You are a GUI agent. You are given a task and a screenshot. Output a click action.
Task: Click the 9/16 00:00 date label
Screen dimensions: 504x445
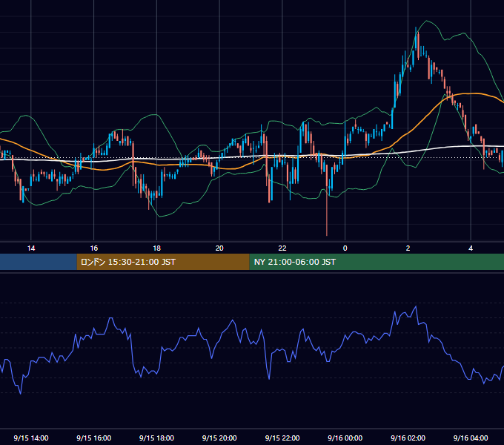point(345,438)
